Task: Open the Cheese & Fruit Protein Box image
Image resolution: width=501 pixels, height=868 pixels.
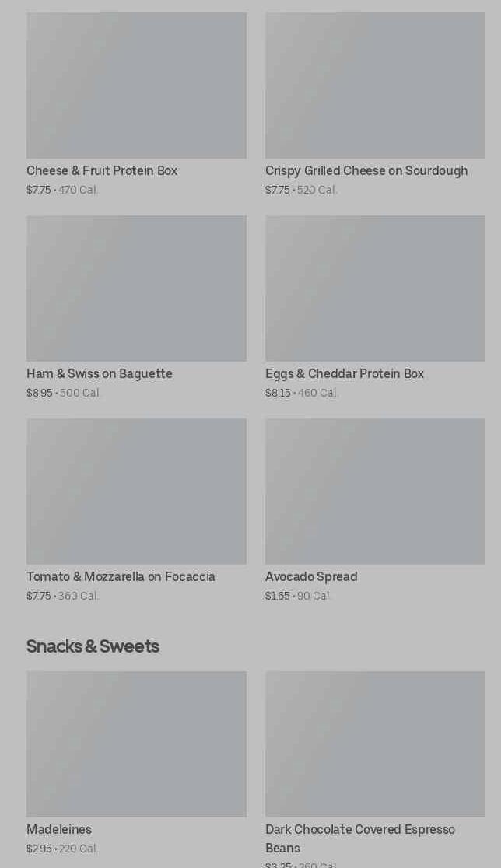Action: pyautogui.click(x=136, y=85)
